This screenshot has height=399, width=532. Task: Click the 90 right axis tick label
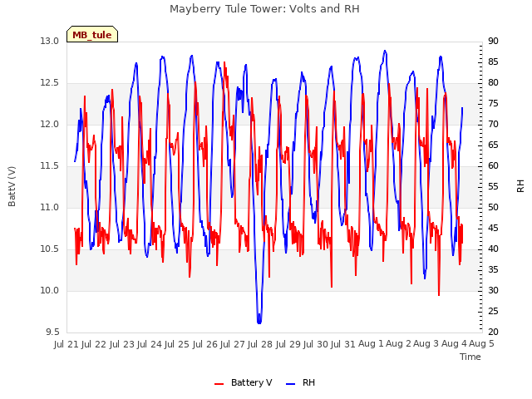[493, 41]
